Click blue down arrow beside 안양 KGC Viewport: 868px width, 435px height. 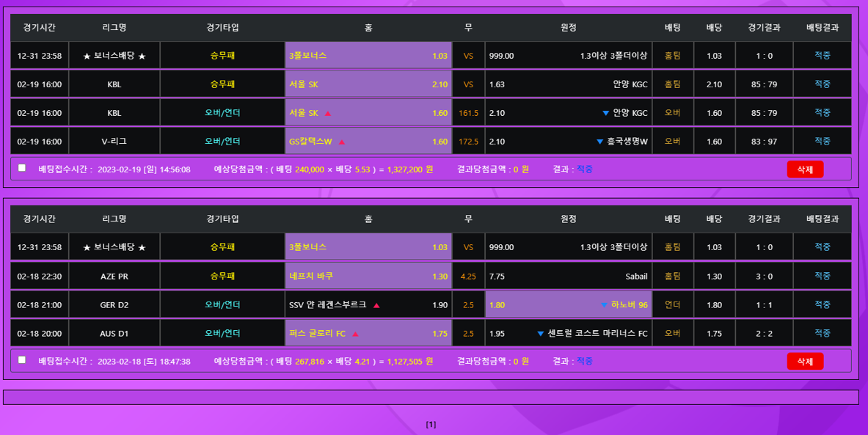(605, 114)
